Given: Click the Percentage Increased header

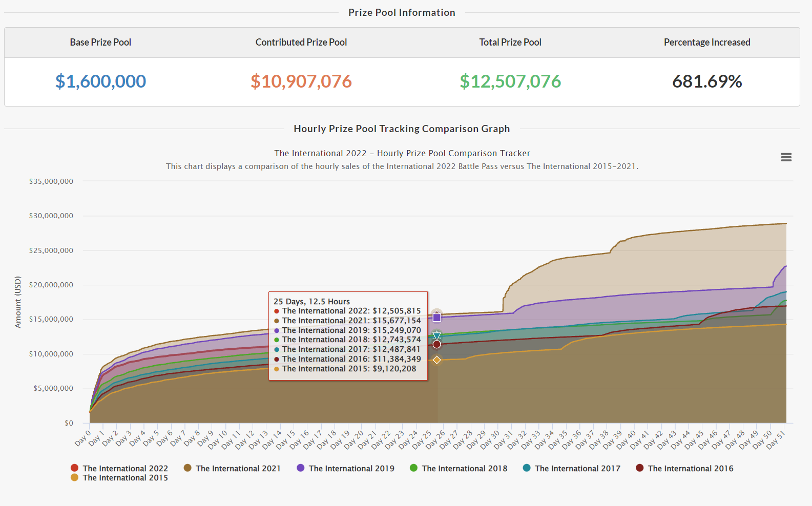Looking at the screenshot, I should (707, 42).
